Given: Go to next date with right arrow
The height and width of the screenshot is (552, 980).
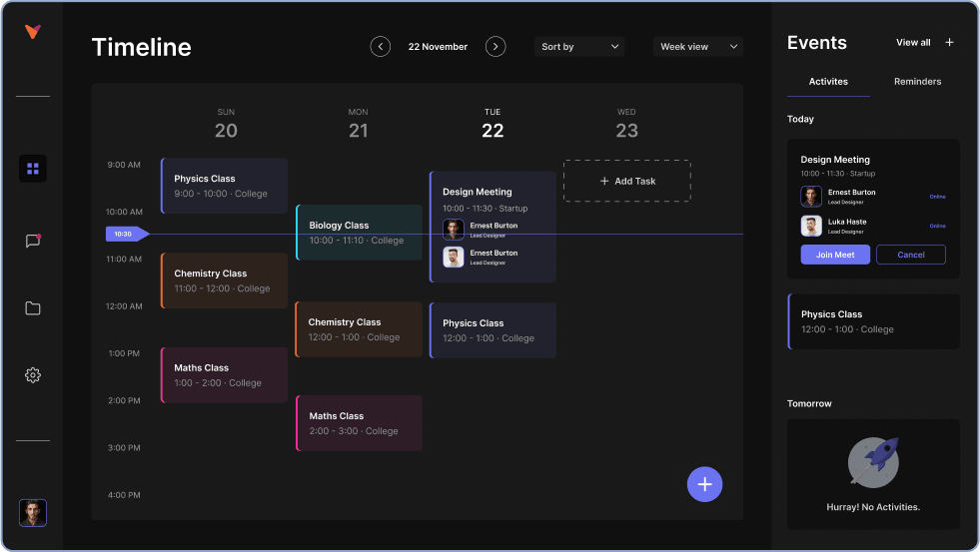Looking at the screenshot, I should (x=495, y=47).
